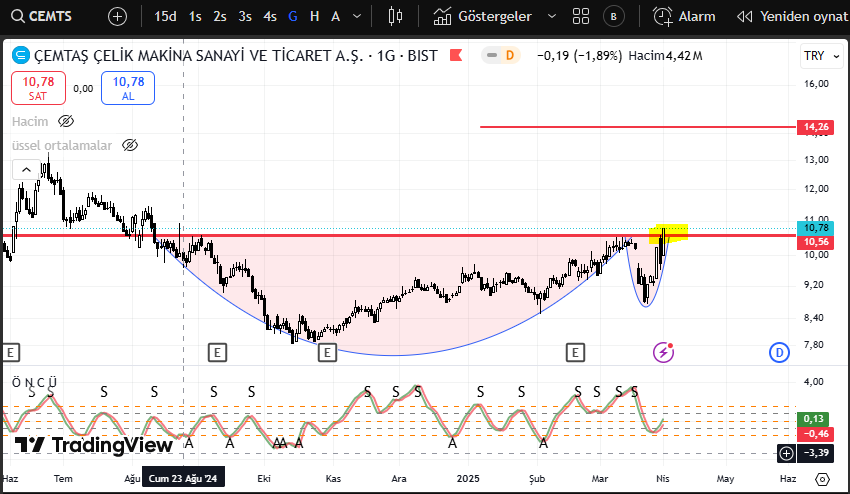Open Göstergeler indicators panel
This screenshot has height=494, width=850.
click(482, 16)
